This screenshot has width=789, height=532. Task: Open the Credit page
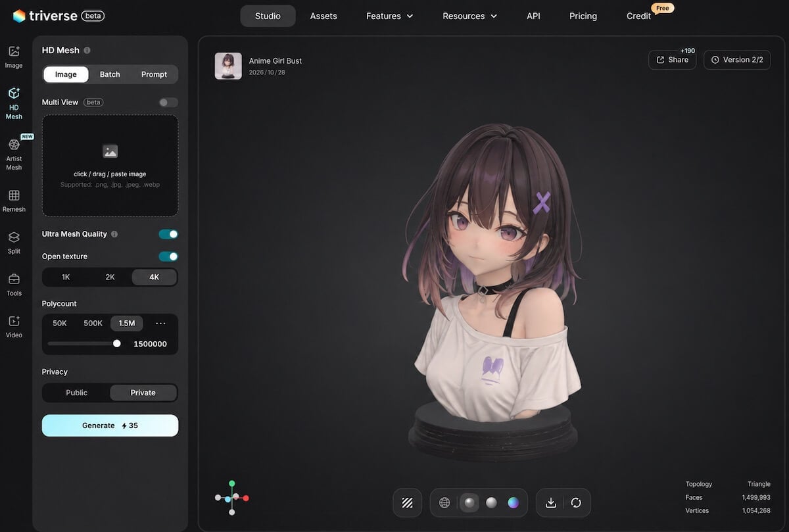(638, 16)
